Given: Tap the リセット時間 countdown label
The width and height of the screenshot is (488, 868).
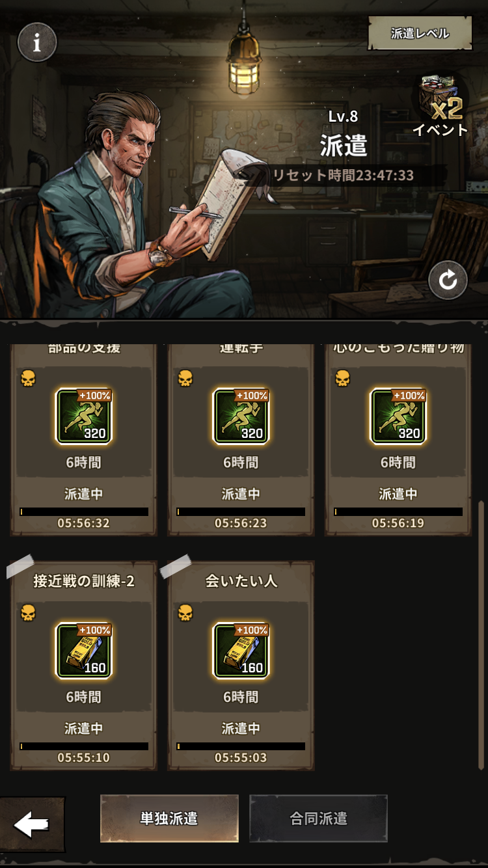Looking at the screenshot, I should pos(343,175).
